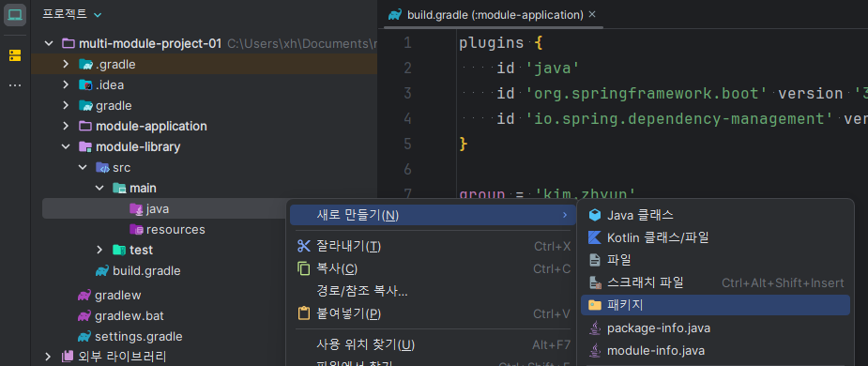868x366 pixels.
Task: Expand the module-application folder
Action: (66, 127)
